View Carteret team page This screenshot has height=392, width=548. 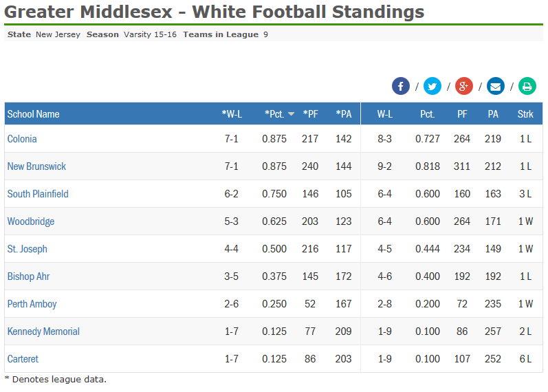click(x=23, y=359)
